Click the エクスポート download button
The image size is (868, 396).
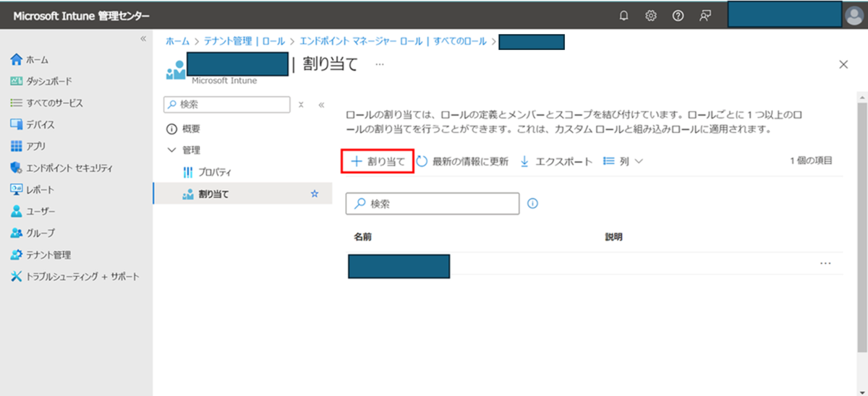(556, 161)
